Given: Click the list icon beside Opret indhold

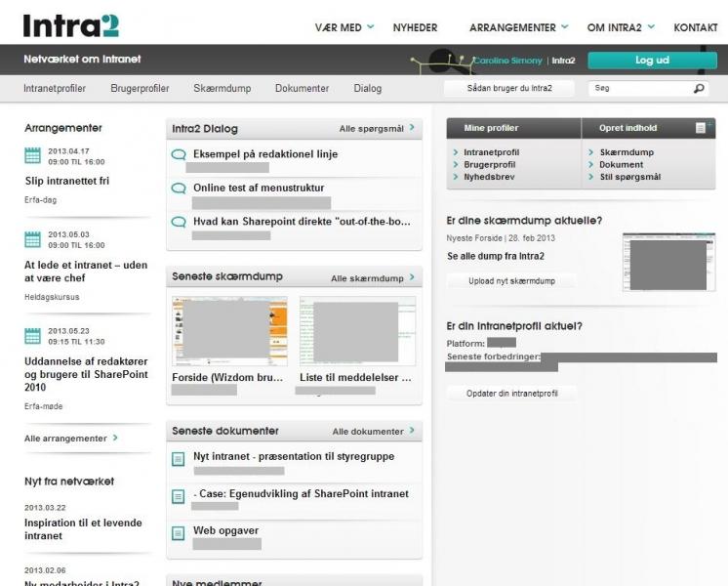Looking at the screenshot, I should (x=700, y=128).
